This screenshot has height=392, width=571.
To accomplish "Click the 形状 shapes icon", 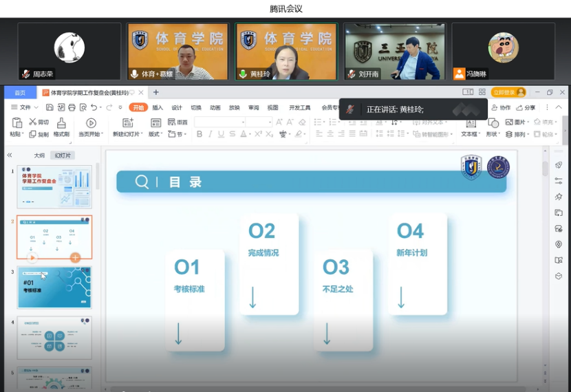I will tap(493, 123).
